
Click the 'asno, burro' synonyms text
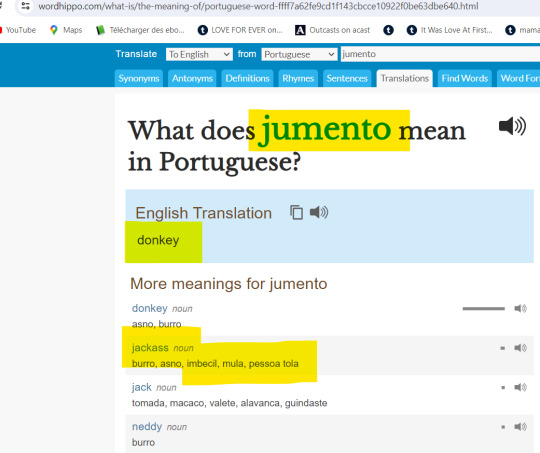(156, 324)
